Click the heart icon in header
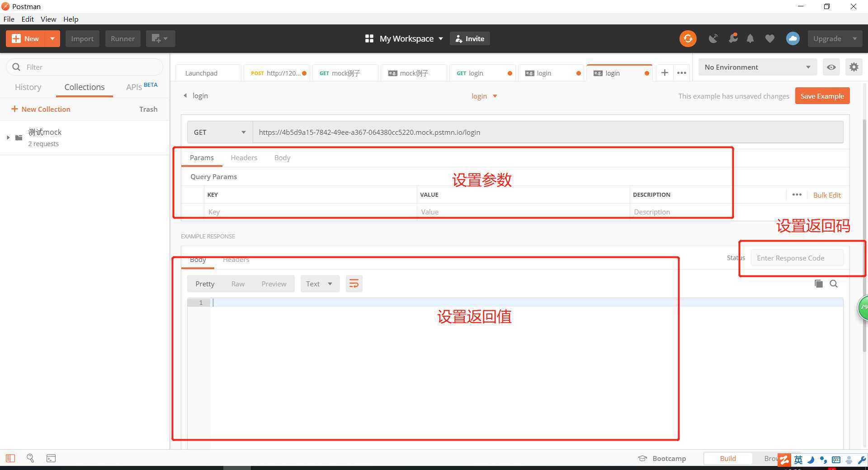 769,38
